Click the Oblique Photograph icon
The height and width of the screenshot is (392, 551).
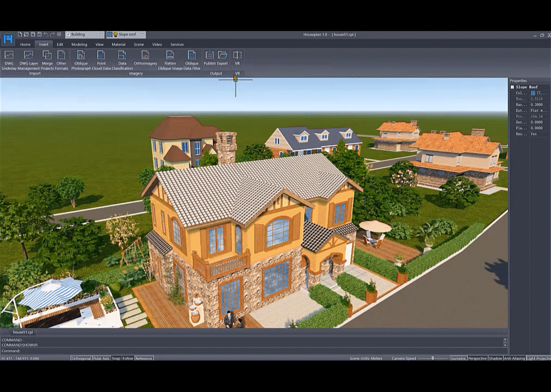81,55
